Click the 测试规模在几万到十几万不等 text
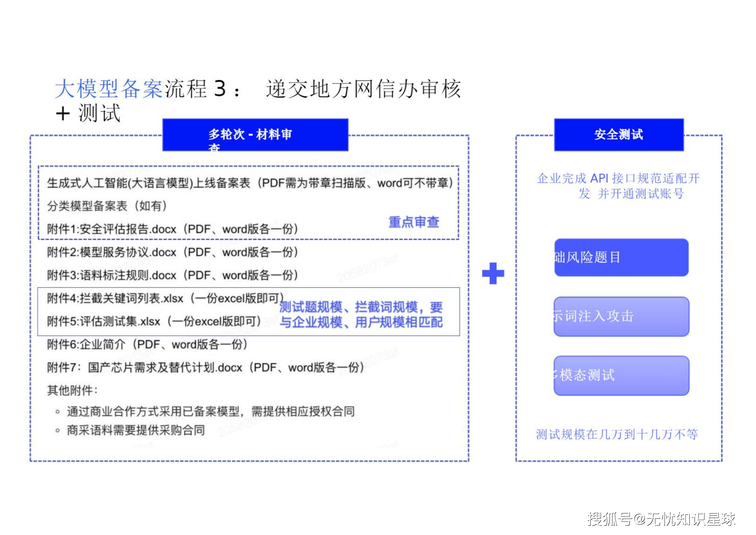This screenshot has width=756, height=535. 617,434
